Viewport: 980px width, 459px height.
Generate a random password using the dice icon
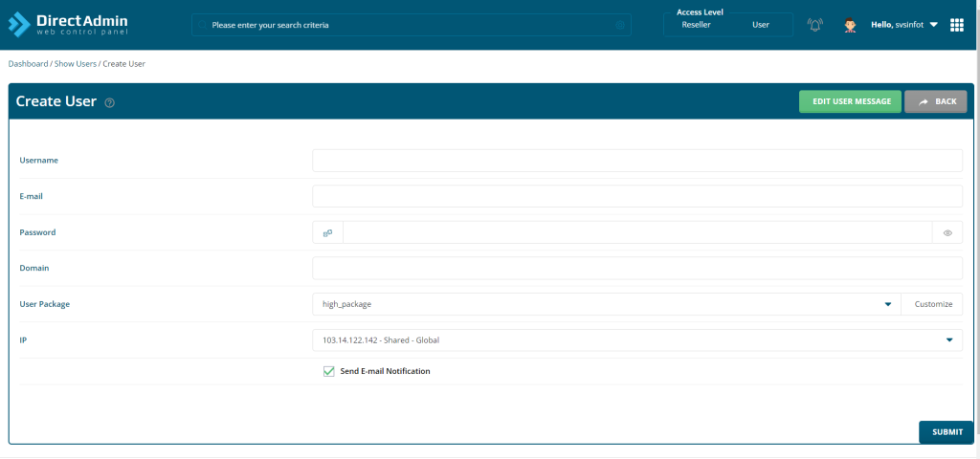click(x=327, y=232)
